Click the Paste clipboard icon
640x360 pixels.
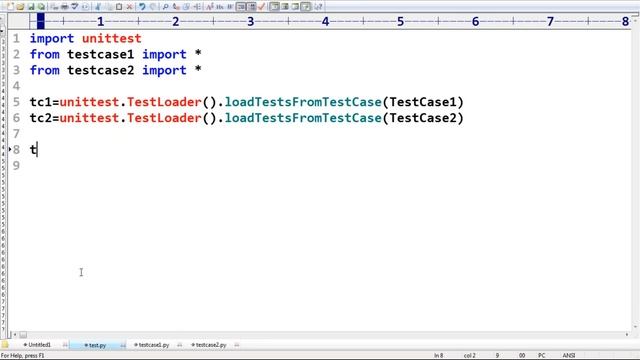pos(119,7)
